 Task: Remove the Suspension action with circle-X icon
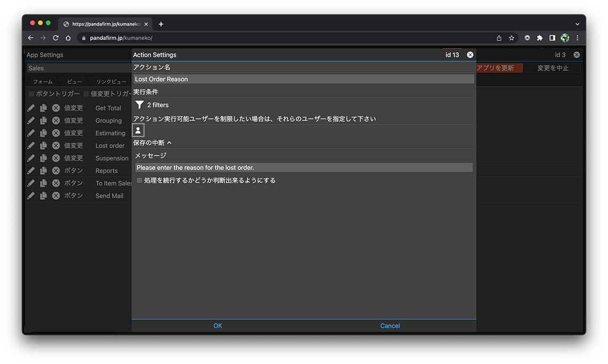pyautogui.click(x=55, y=158)
